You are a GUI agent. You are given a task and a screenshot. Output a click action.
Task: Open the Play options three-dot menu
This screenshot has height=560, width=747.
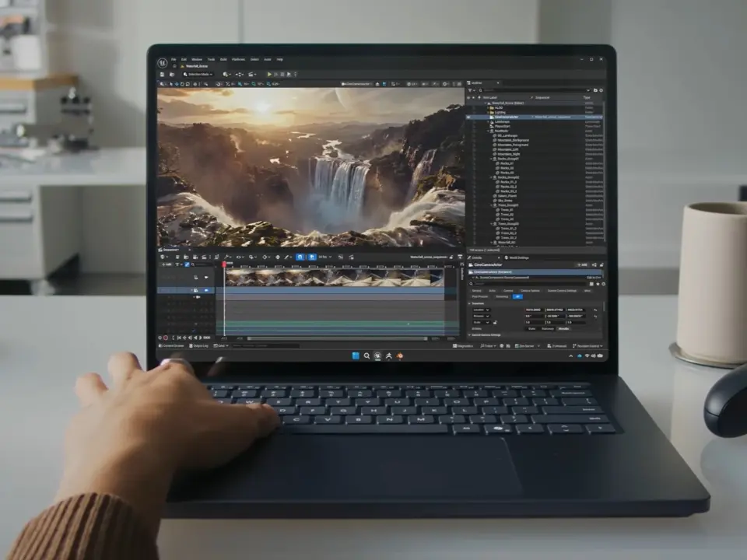(x=296, y=75)
